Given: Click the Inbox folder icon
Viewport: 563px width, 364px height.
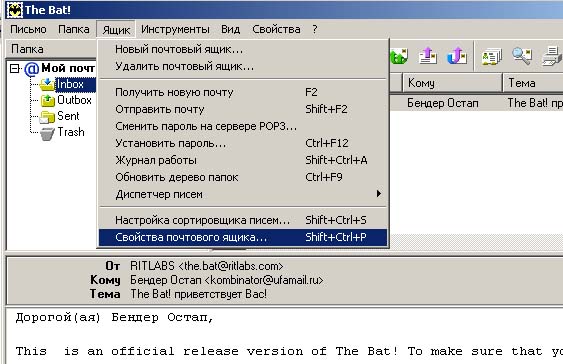Looking at the screenshot, I should (47, 84).
